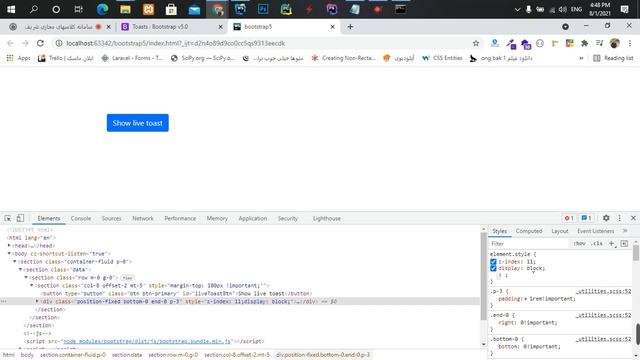
Task: Add a new style rule with plus icon
Action: tap(611, 244)
